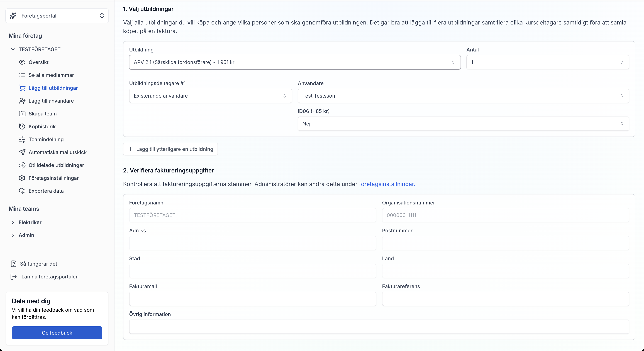644x351 pixels.
Task: Open Otilldelade utbildningar menu item
Action: [x=56, y=165]
